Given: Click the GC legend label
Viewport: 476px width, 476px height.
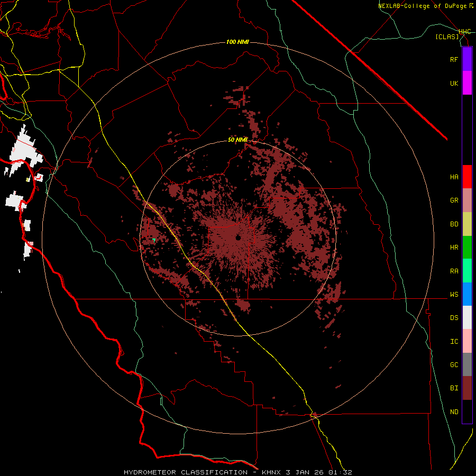Looking at the screenshot, I should tap(454, 364).
